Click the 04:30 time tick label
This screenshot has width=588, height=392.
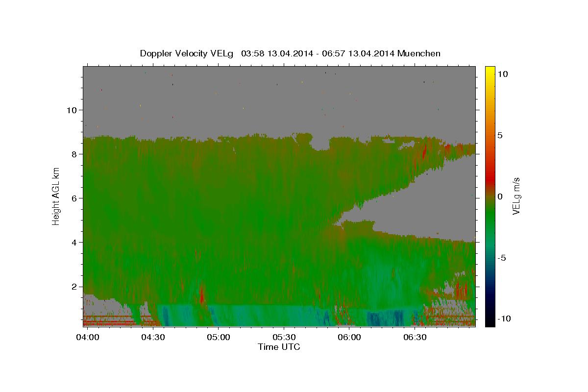click(x=153, y=338)
